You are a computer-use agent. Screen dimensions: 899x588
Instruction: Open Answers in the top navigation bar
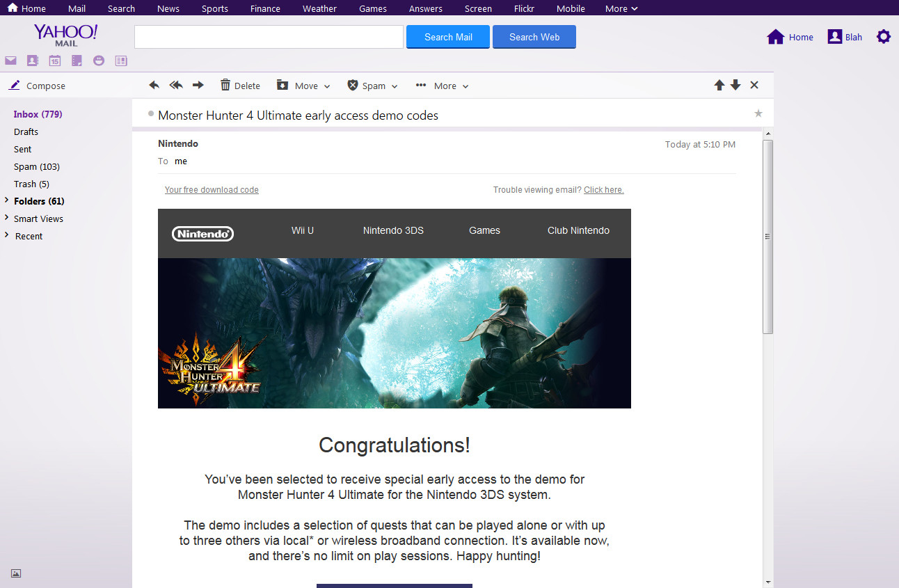pyautogui.click(x=426, y=8)
